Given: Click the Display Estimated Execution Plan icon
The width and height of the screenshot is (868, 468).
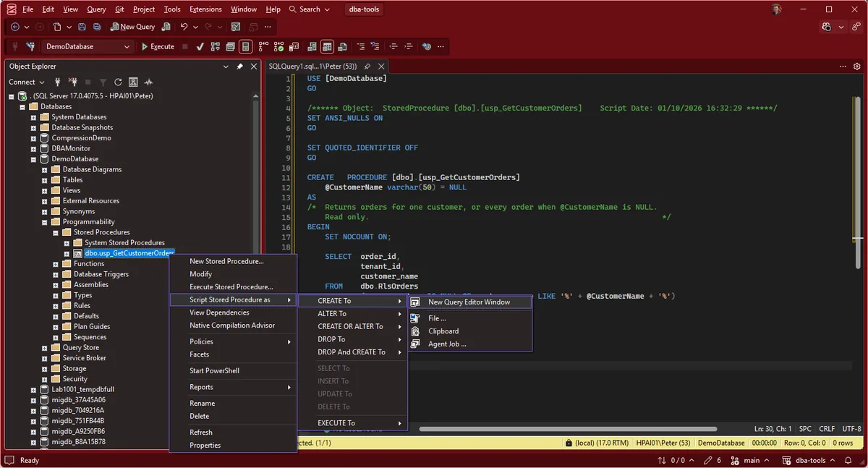Looking at the screenshot, I should [x=215, y=46].
